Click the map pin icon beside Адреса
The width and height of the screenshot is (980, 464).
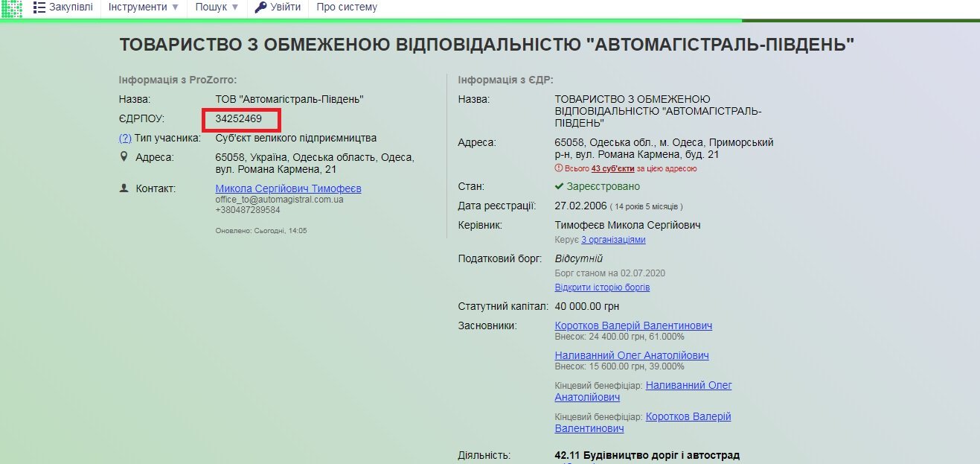[124, 157]
